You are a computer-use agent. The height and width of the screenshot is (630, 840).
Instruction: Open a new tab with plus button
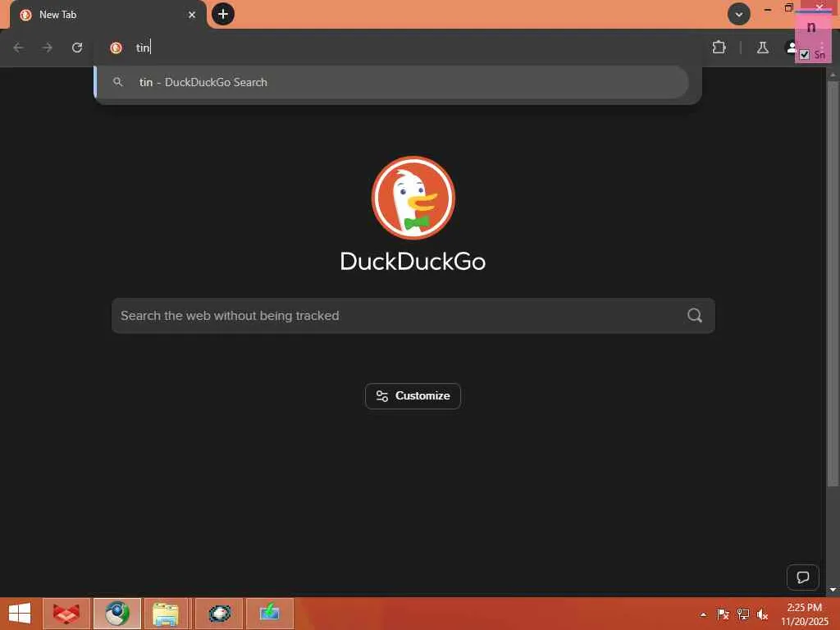pyautogui.click(x=223, y=14)
